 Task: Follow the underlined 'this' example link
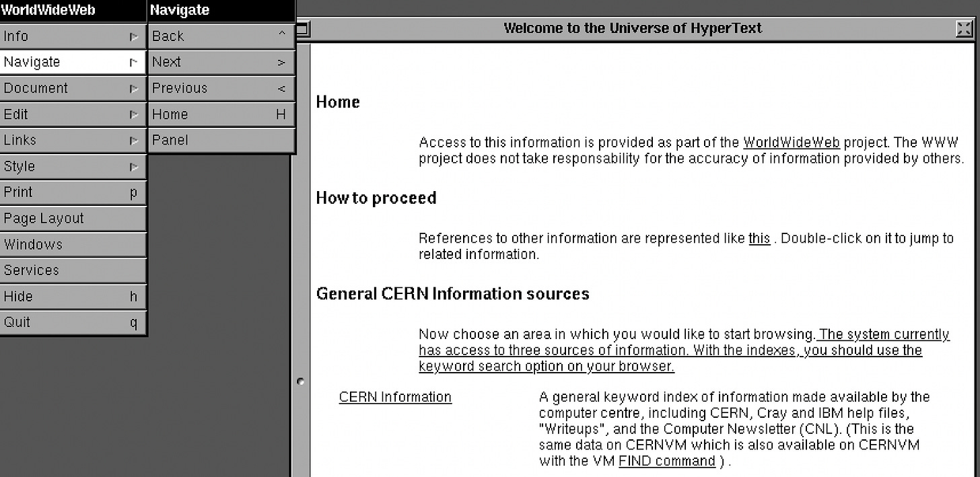pyautogui.click(x=759, y=239)
